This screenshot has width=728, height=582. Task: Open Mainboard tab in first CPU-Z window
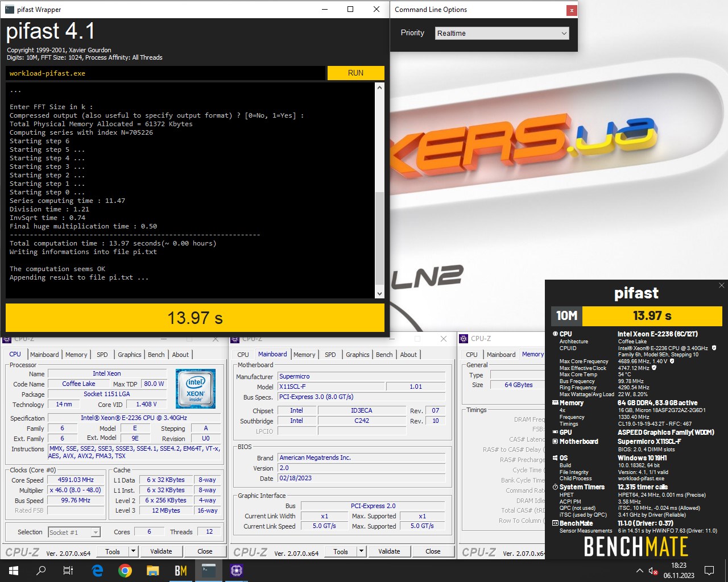tap(44, 355)
